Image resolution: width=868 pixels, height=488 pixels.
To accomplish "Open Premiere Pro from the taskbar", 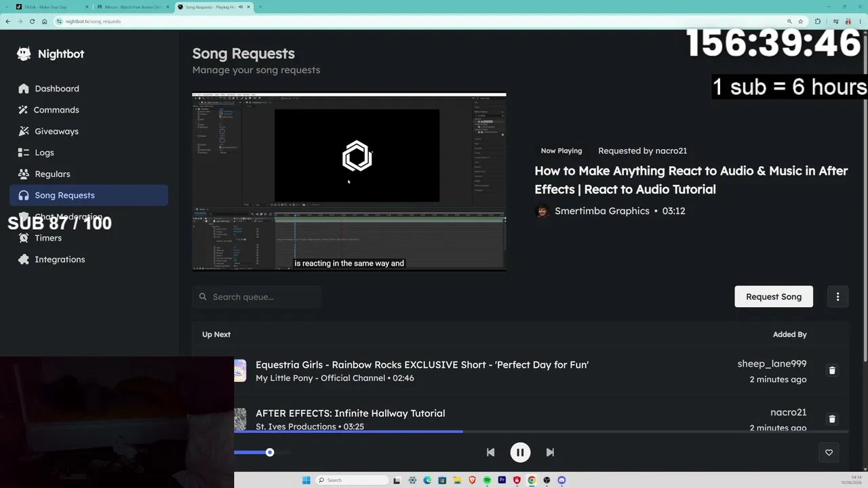I will [x=502, y=480].
